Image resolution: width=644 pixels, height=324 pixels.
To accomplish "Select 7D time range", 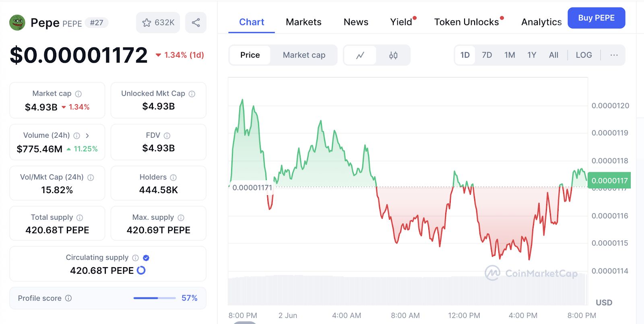I will coord(487,55).
